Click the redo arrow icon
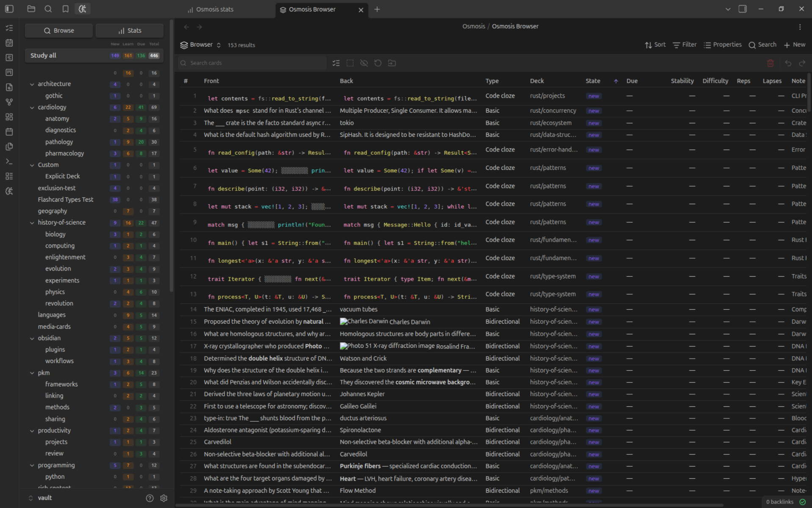This screenshot has width=812, height=508. coord(802,63)
